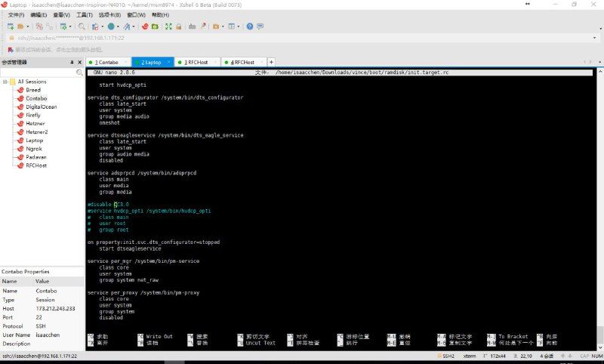Click the Disconnect session toolbar icon
This screenshot has width=604, height=364.
39,26
